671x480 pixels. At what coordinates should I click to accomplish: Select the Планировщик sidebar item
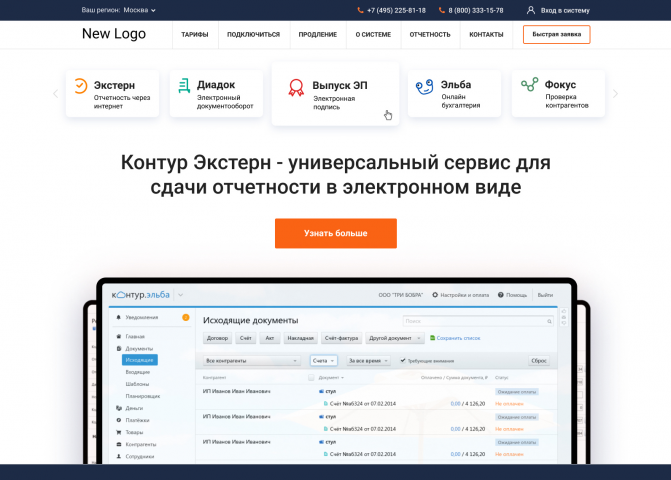coord(143,396)
